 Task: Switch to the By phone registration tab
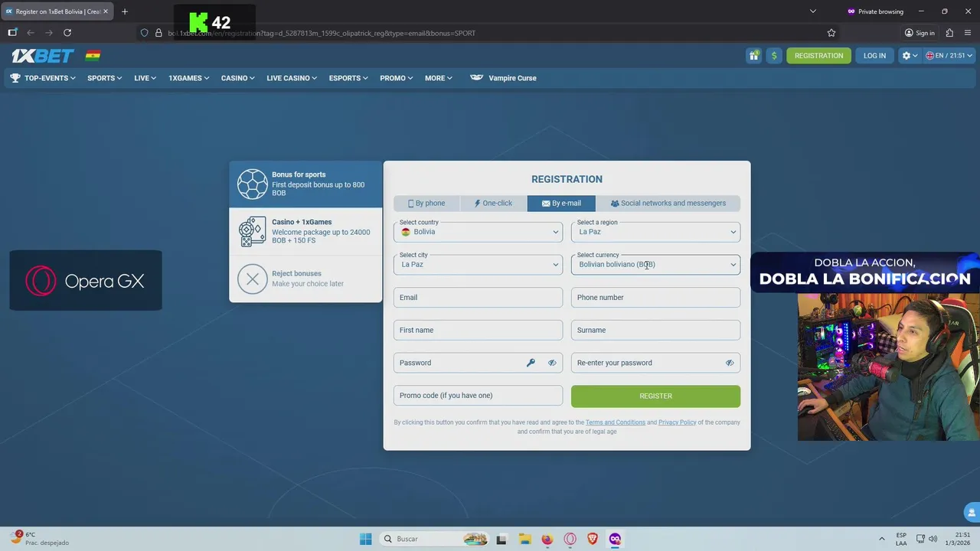click(426, 203)
